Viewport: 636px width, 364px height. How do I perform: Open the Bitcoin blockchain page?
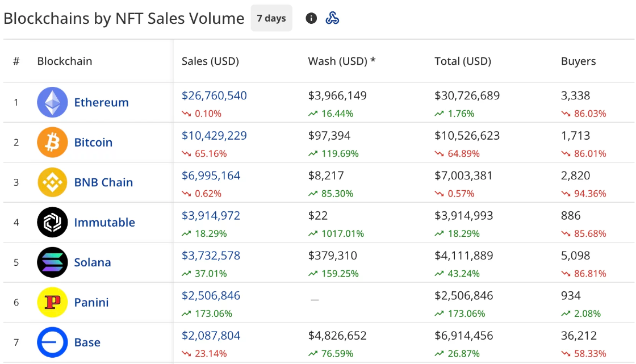93,143
